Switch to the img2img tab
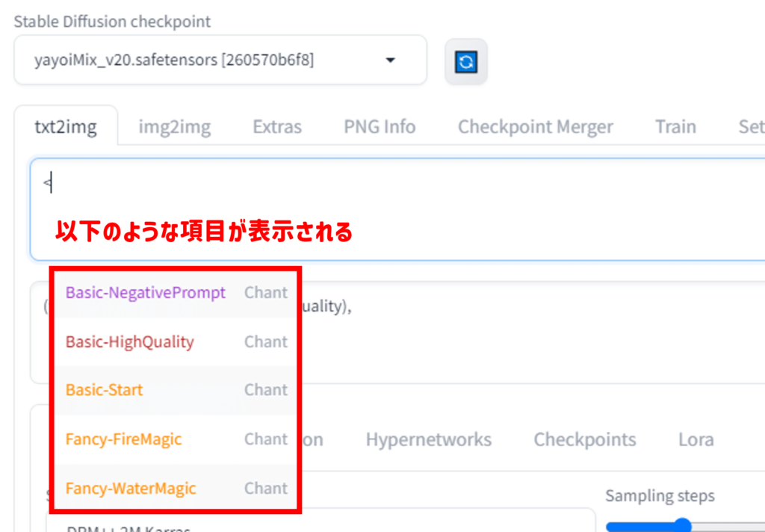Image resolution: width=765 pixels, height=532 pixels. (174, 127)
